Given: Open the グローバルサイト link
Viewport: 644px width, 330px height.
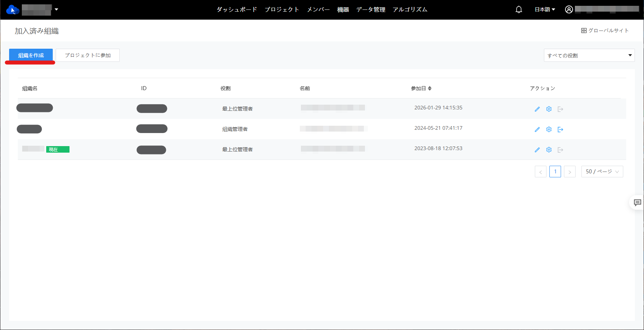Looking at the screenshot, I should pos(605,31).
